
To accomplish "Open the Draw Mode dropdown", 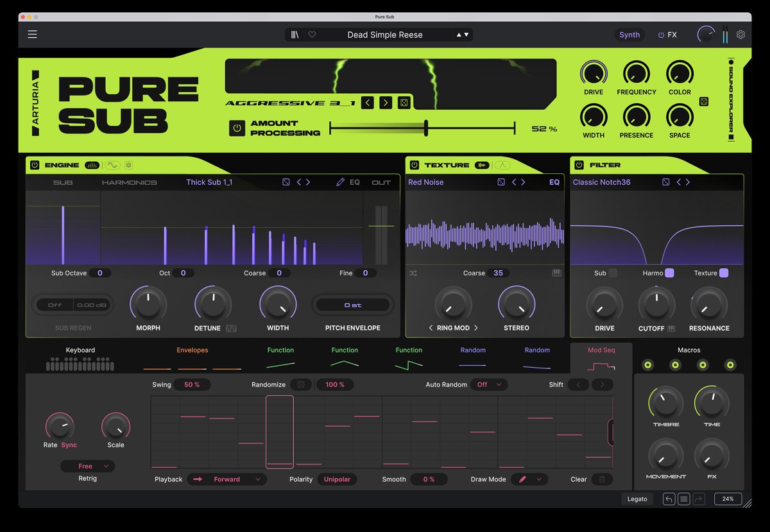I will point(530,479).
